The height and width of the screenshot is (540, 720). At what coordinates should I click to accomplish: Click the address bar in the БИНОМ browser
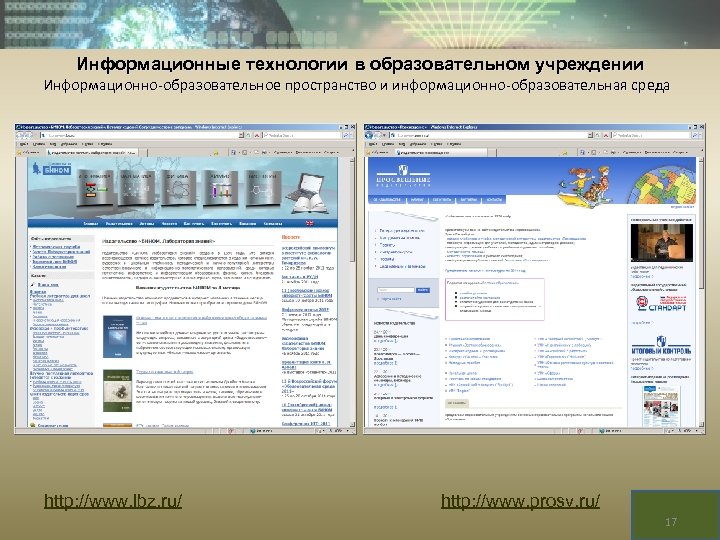[x=140, y=135]
